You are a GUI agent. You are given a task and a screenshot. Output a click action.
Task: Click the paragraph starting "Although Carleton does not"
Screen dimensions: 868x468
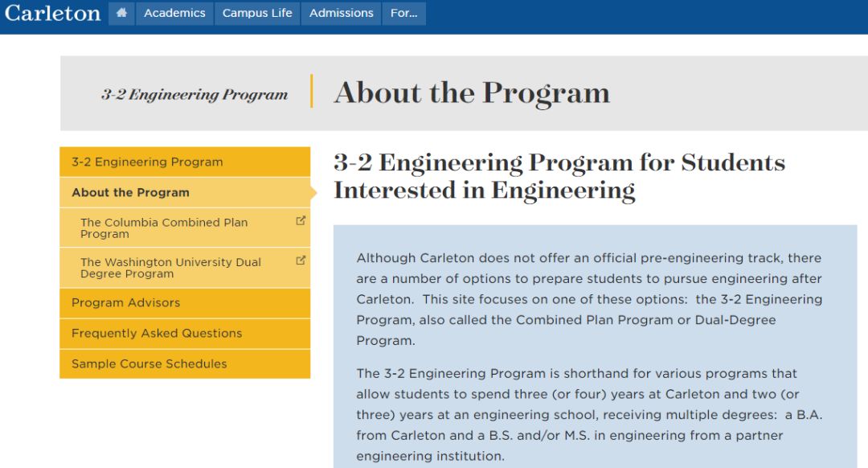(589, 299)
